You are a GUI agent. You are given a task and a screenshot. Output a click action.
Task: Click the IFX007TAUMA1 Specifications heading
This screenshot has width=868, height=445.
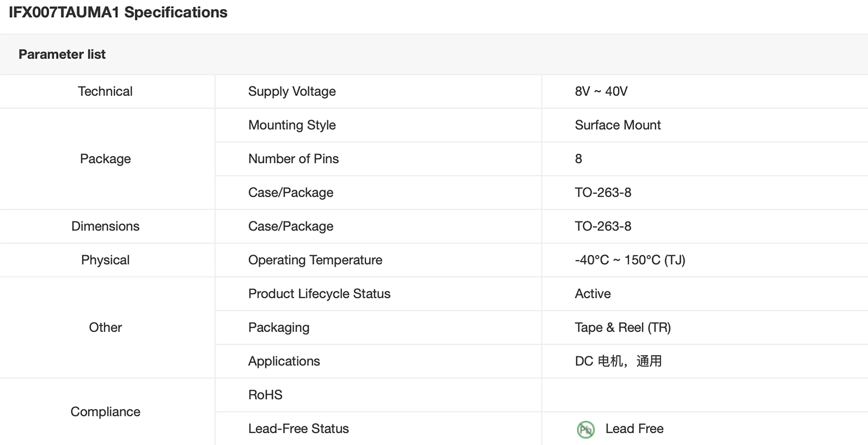pyautogui.click(x=118, y=12)
